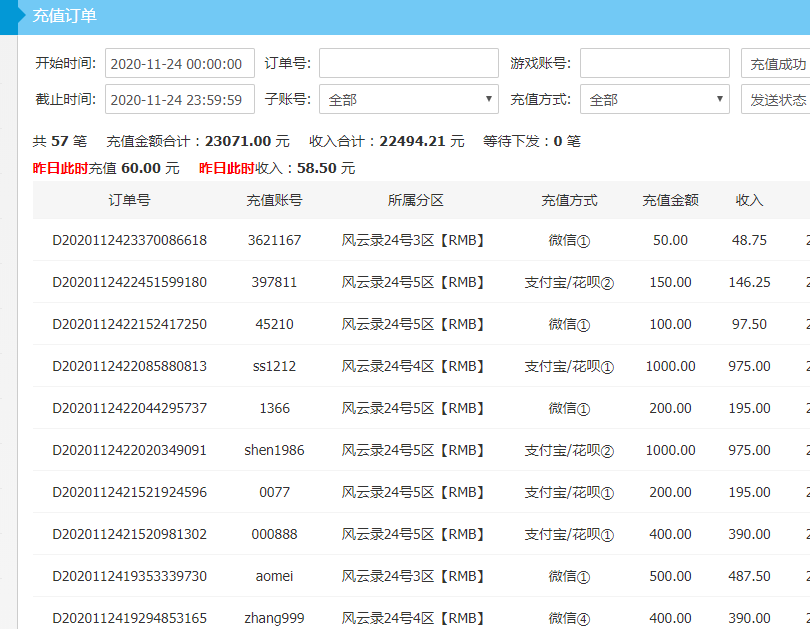Click the 订单号 input box

point(407,62)
